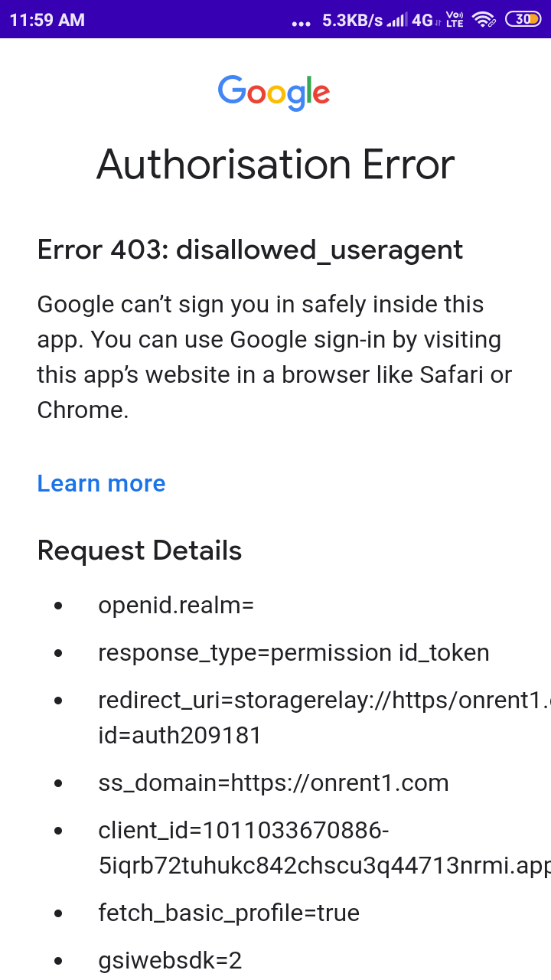551x980 pixels.
Task: Tap the three-dots status bar icon
Action: coord(302,23)
